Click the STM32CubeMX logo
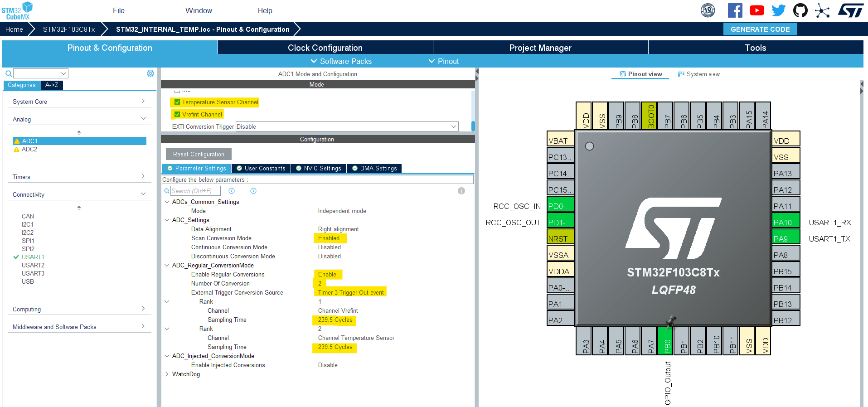Image resolution: width=868 pixels, height=407 pixels. [17, 11]
